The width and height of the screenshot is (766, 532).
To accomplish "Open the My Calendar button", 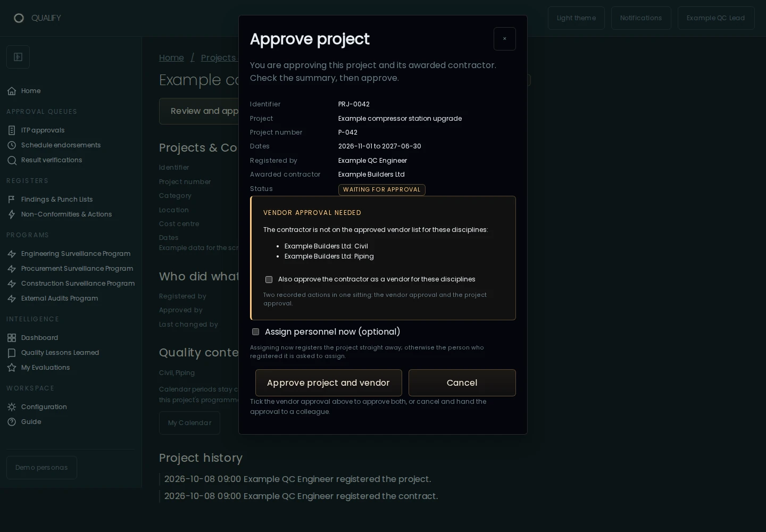I will coord(189,423).
